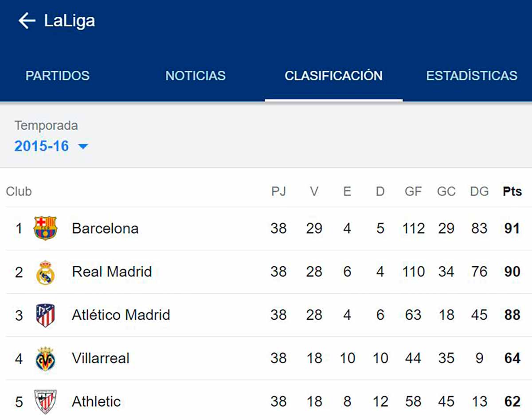Select the 2015-16 season selector
Screen dimensions: 532x420
(42, 146)
